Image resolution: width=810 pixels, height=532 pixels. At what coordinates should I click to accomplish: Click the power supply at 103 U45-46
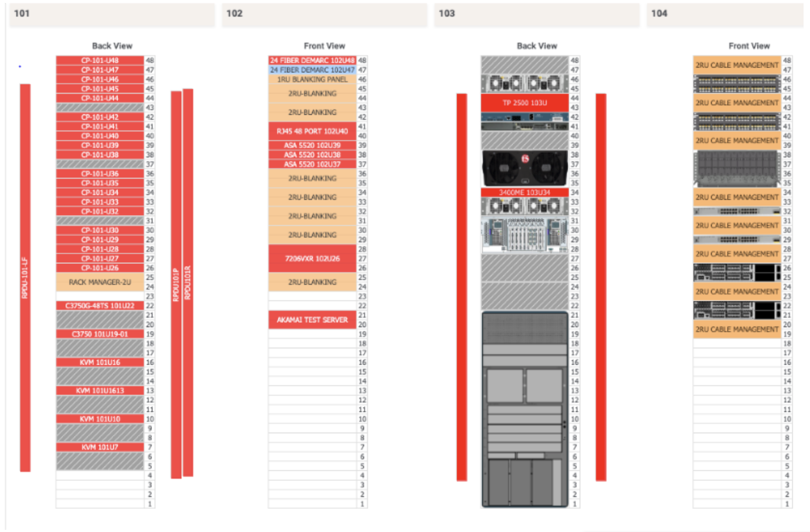(525, 84)
